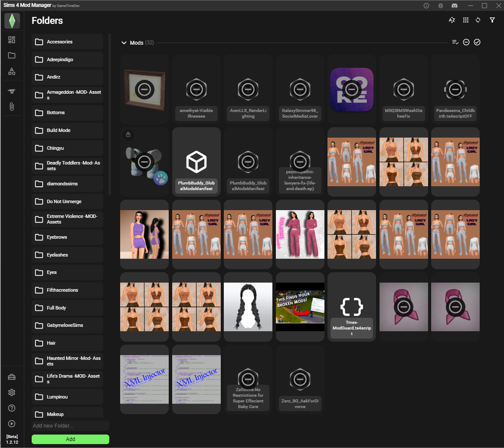
Task: Select GalaxySimmer98_SocialMediaLover mod card
Action: 300,89
